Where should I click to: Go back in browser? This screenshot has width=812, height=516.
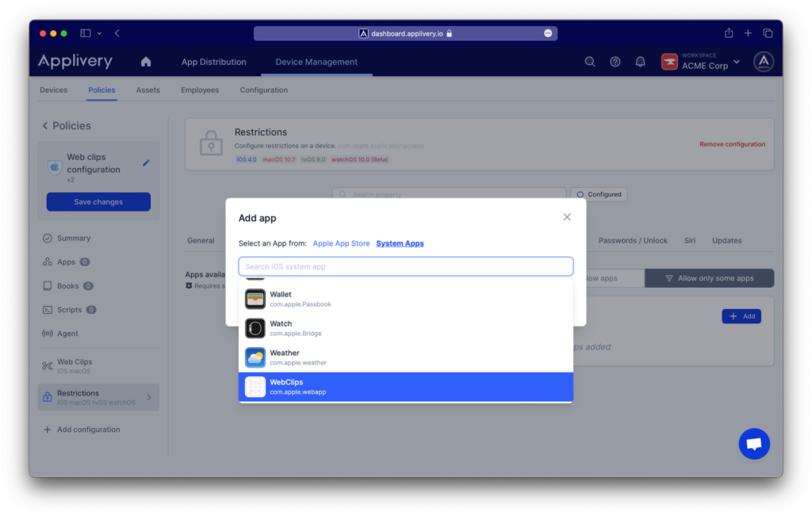point(117,33)
